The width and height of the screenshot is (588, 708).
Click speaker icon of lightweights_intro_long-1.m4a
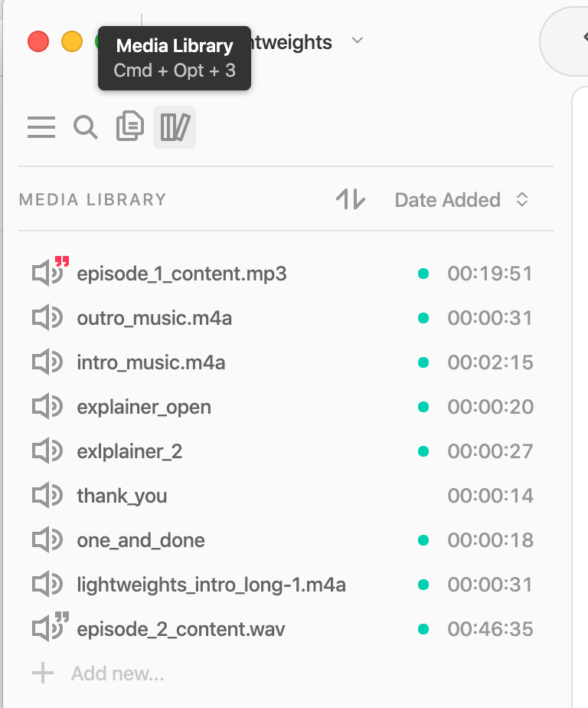point(47,585)
